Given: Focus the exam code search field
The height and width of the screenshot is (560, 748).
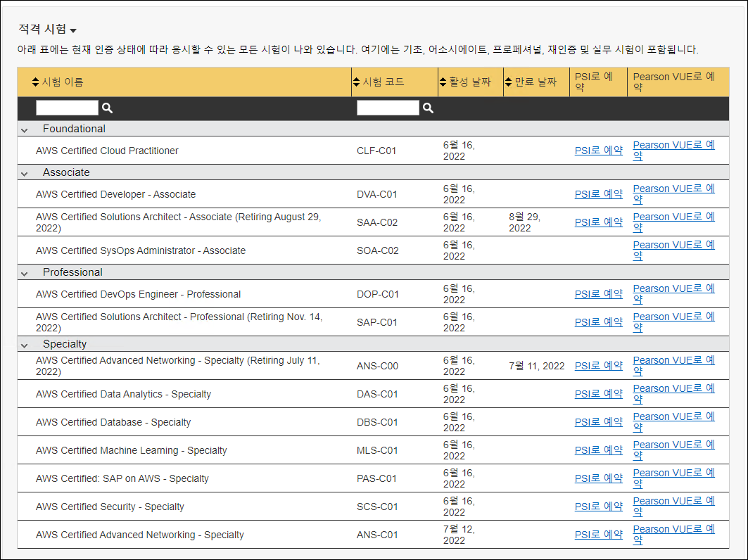Looking at the screenshot, I should [x=388, y=108].
